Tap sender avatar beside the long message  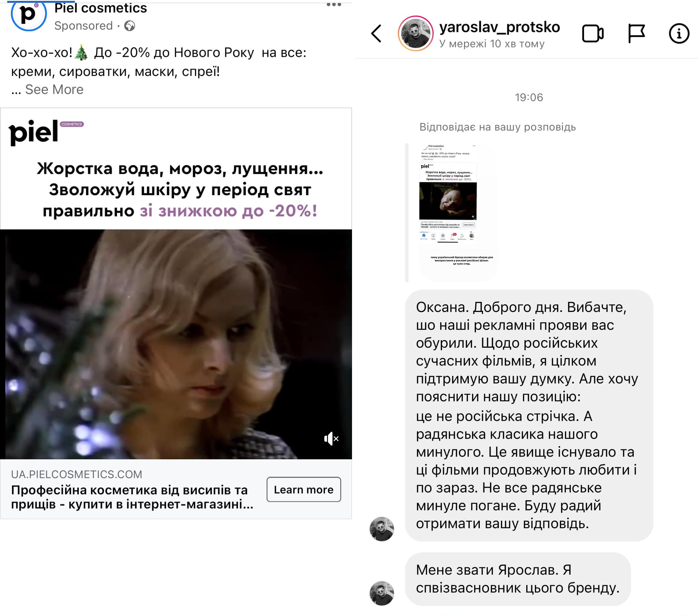(x=381, y=529)
